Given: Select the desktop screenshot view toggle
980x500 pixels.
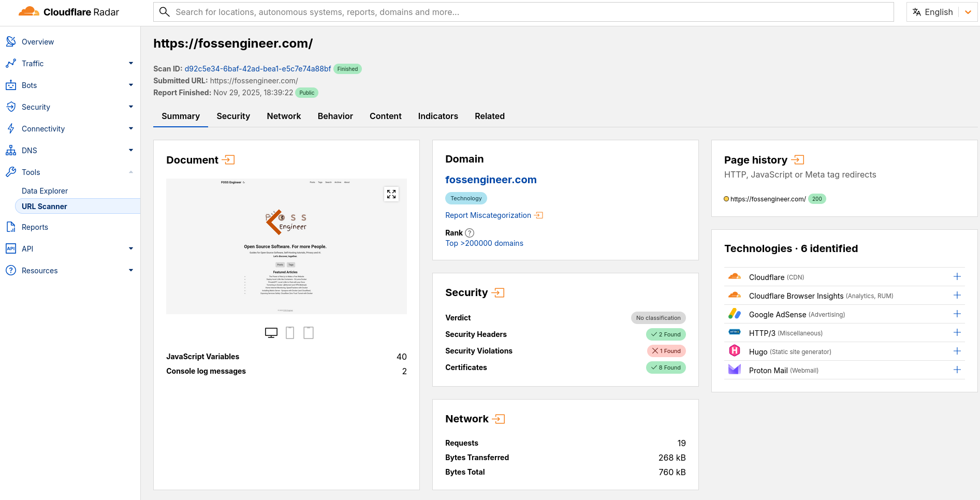Looking at the screenshot, I should [271, 333].
